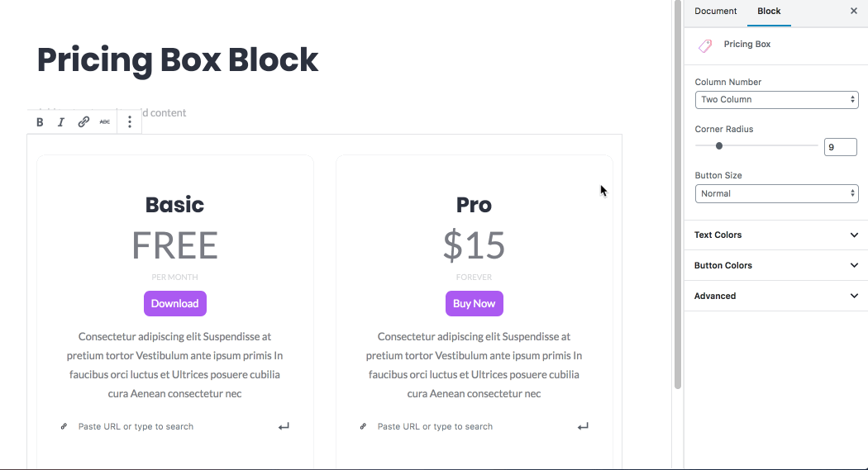Click the Corner Radius number field
868x470 pixels.
[x=840, y=147]
